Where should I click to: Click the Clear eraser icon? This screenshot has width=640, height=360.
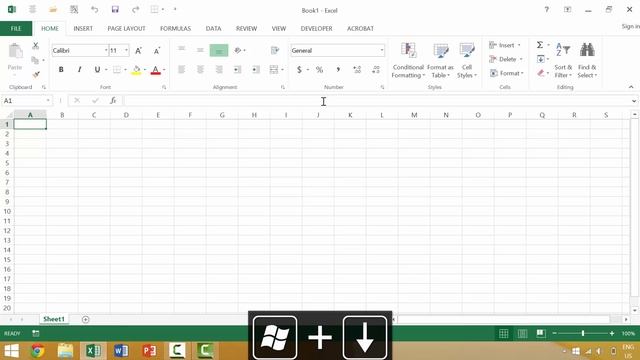click(540, 73)
